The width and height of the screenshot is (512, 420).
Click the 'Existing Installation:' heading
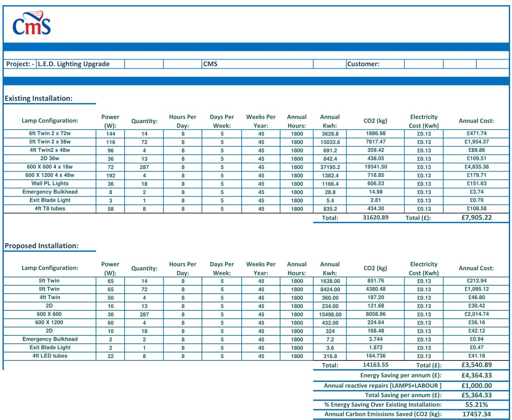(x=39, y=98)
